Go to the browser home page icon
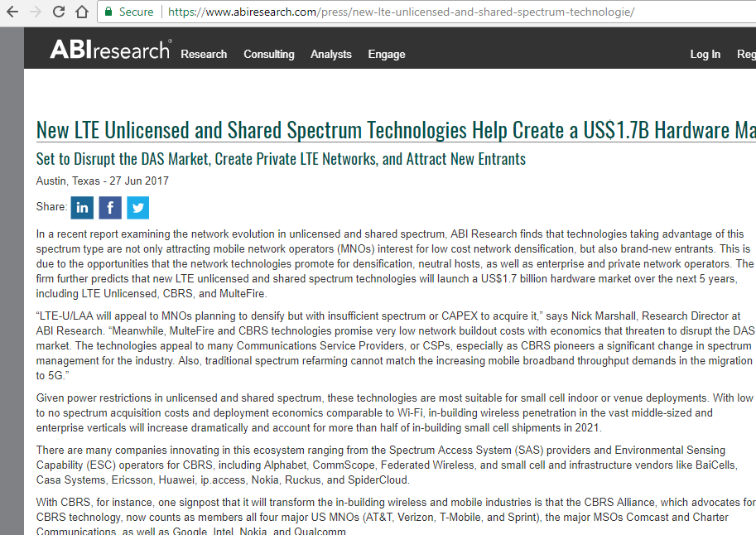Viewport: 756px width, 535px height. coord(82,12)
